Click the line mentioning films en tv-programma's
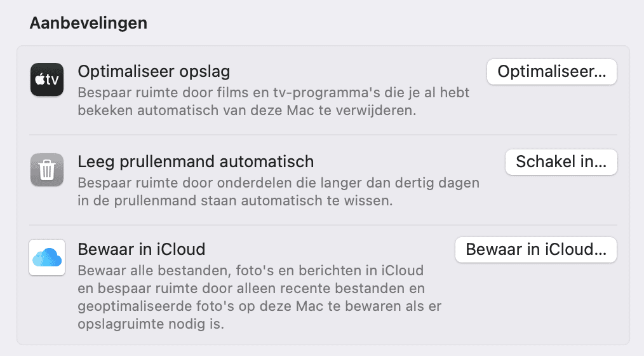Image resolution: width=644 pixels, height=356 pixels. coord(273,92)
